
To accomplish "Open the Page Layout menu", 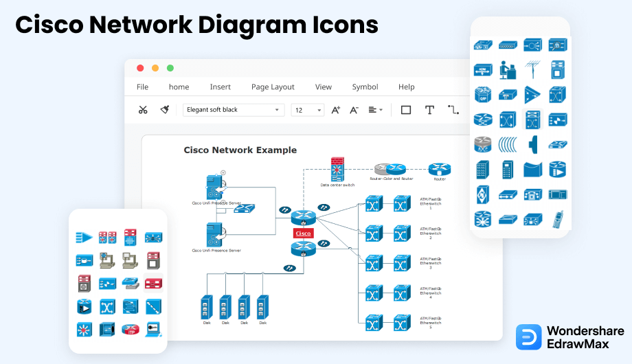I will tap(273, 87).
